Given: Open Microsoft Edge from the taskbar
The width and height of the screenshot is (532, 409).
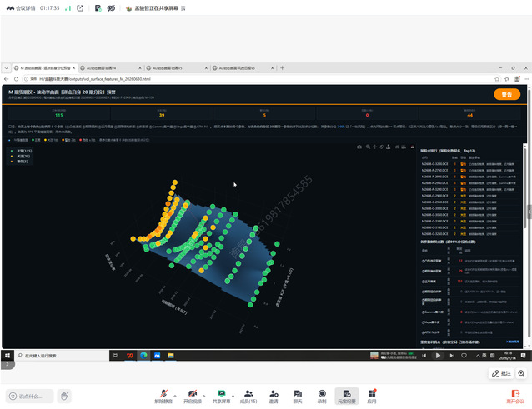Looking at the screenshot, I should pyautogui.click(x=143, y=355).
